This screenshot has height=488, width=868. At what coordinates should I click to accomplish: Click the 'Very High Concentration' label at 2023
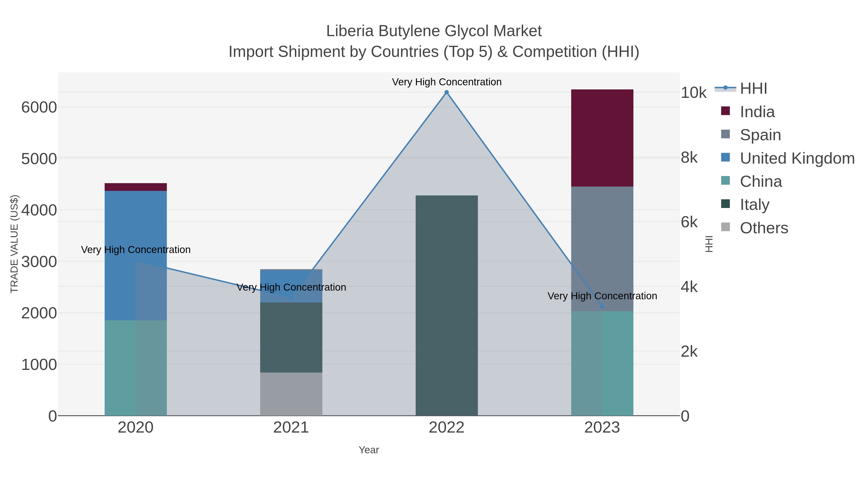tap(602, 296)
